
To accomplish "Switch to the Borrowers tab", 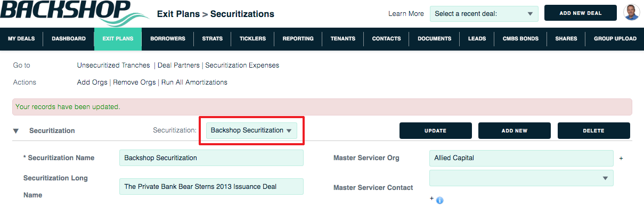I will pyautogui.click(x=168, y=39).
